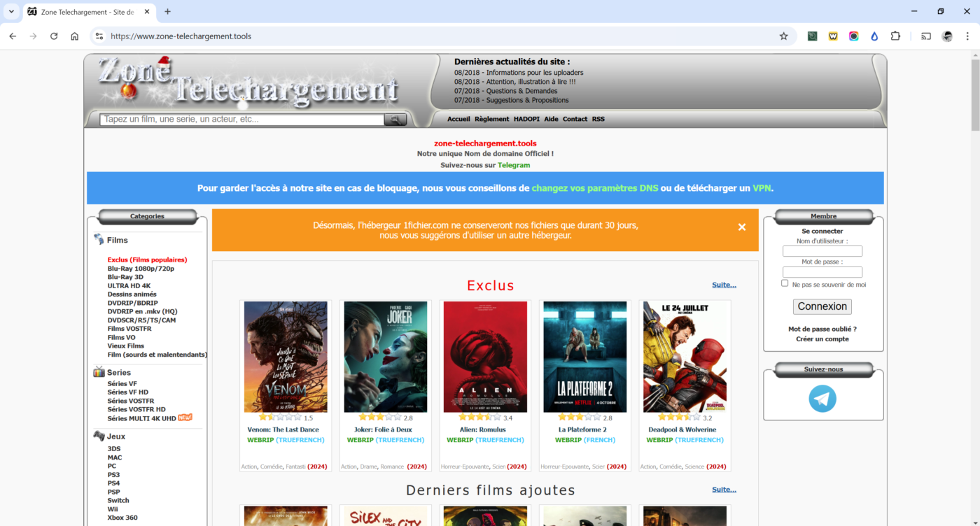This screenshot has width=980, height=526.
Task: Click the yellow W extension icon
Action: click(x=833, y=36)
